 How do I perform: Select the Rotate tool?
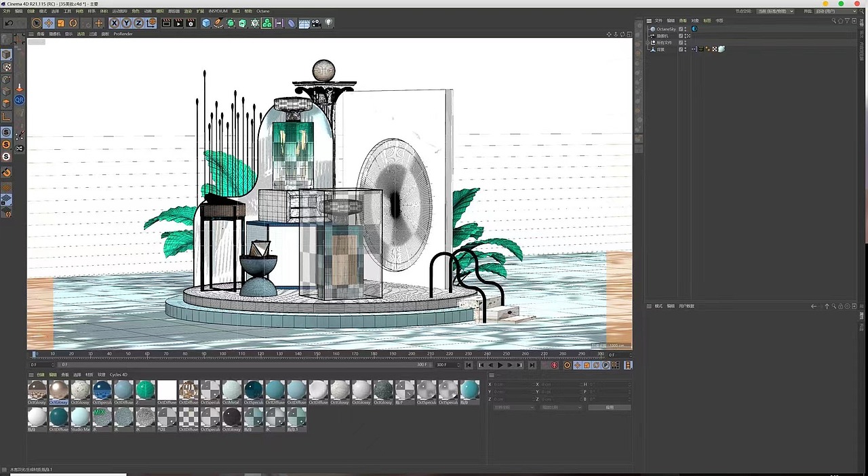tap(73, 23)
